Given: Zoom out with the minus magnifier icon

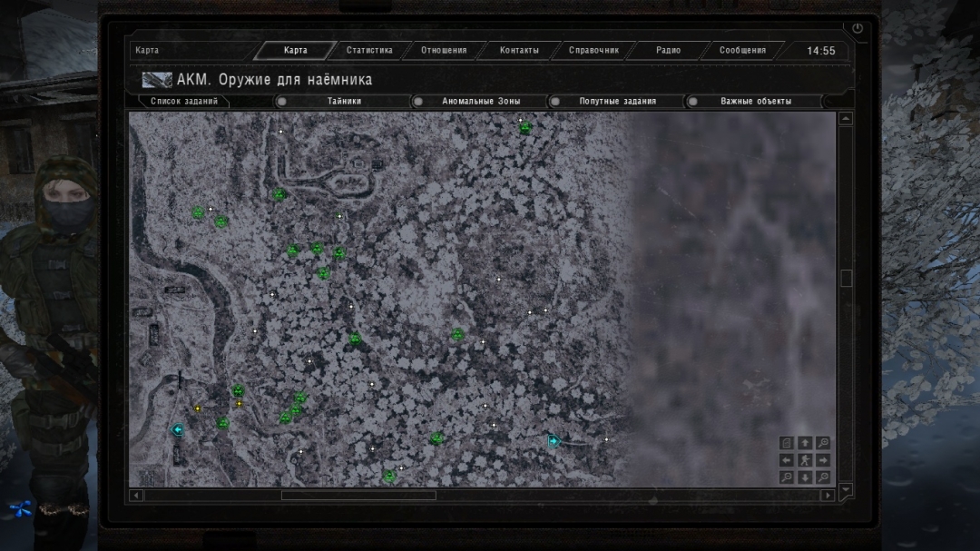Looking at the screenshot, I should point(787,477).
